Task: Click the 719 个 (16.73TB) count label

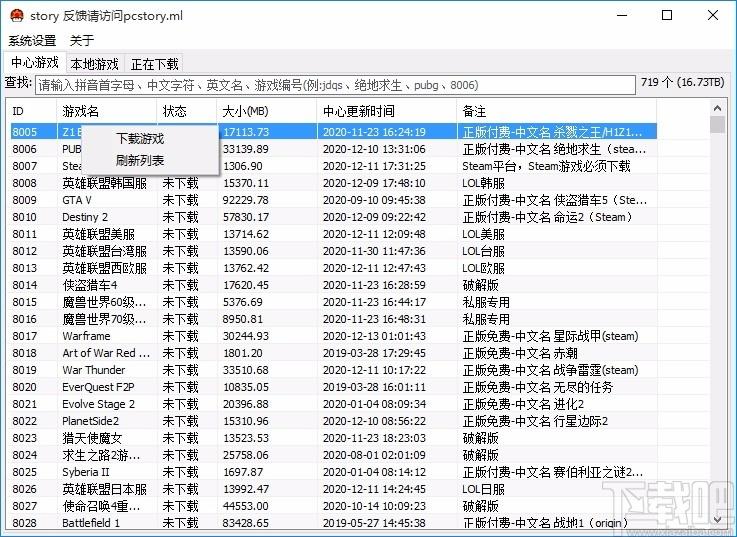Action: point(682,82)
